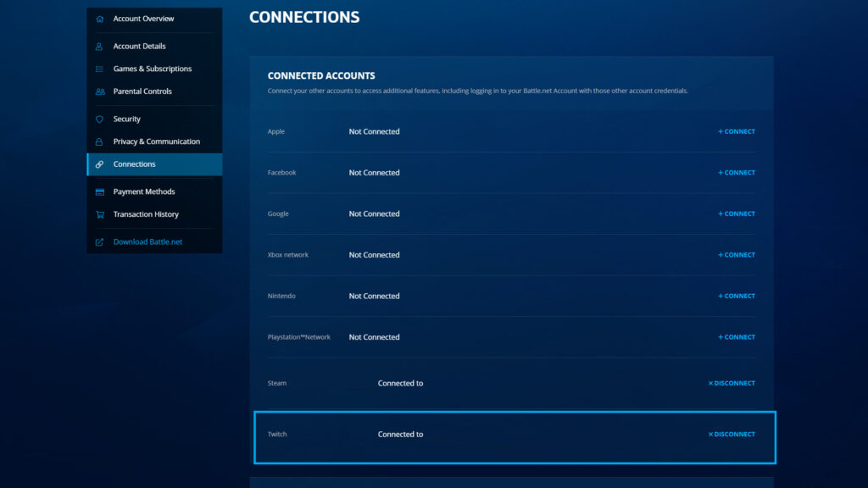The height and width of the screenshot is (488, 868).
Task: Open Payment Methods using its card icon
Action: tap(100, 191)
